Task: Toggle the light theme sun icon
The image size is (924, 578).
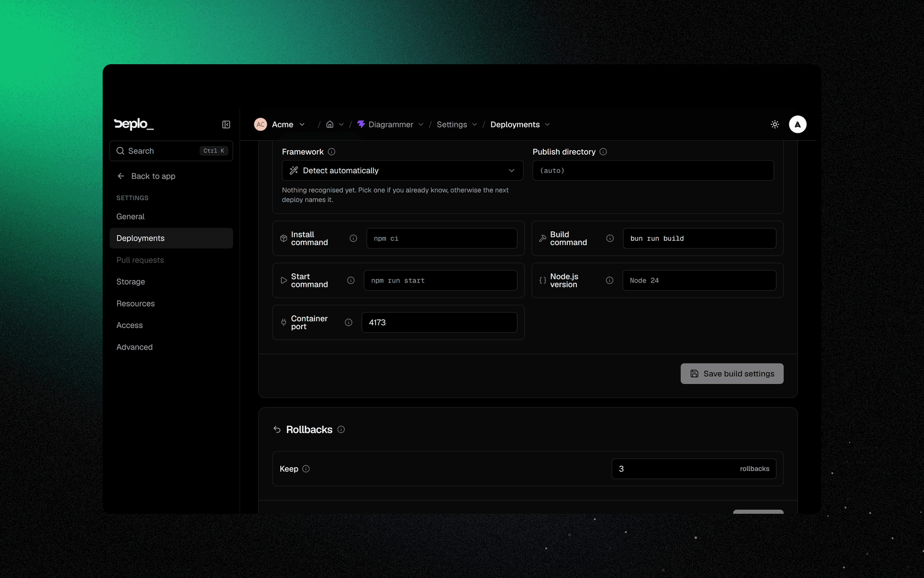Action: 775,124
